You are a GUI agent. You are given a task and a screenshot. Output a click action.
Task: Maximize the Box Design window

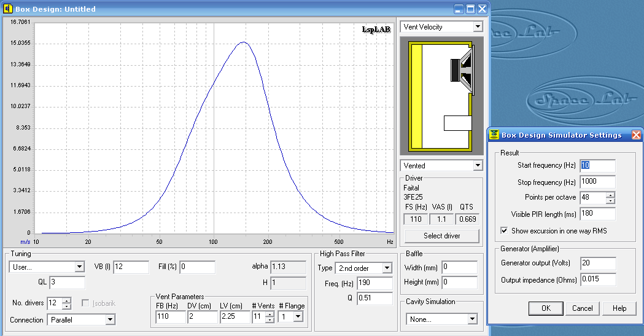(470, 9)
